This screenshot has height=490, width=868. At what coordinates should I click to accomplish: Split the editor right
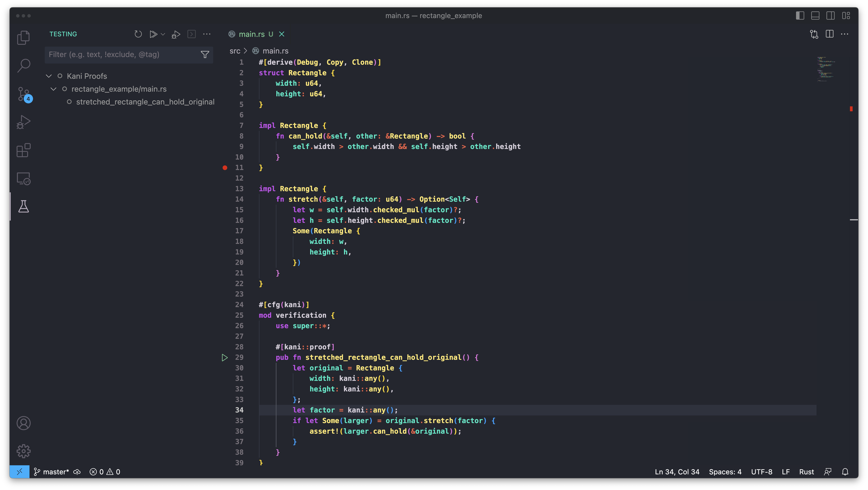tap(830, 34)
